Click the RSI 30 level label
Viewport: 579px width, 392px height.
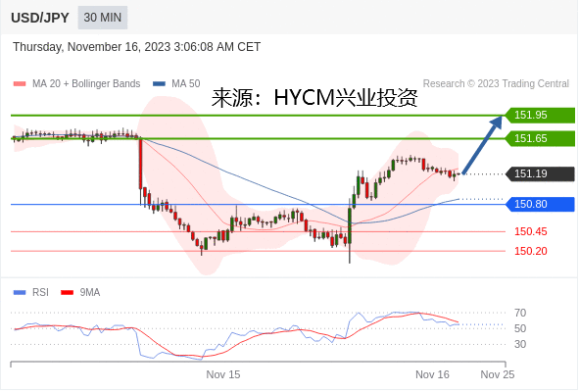[x=520, y=344]
